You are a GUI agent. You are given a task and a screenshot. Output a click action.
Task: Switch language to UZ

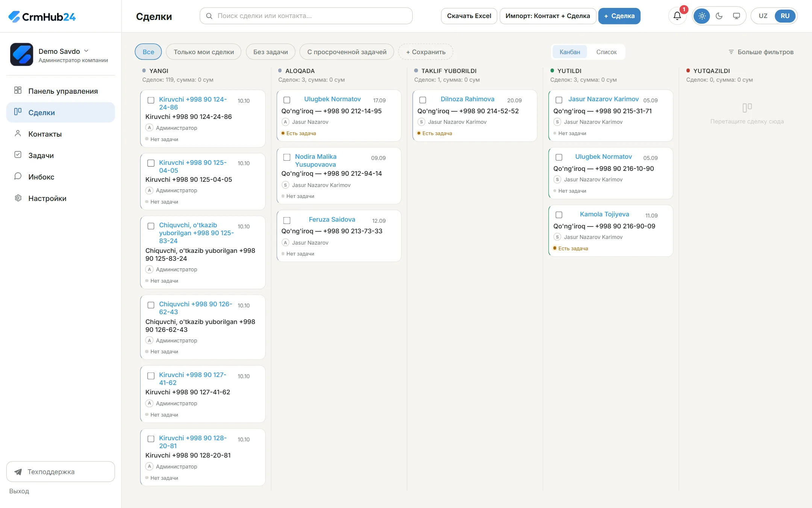pos(763,16)
